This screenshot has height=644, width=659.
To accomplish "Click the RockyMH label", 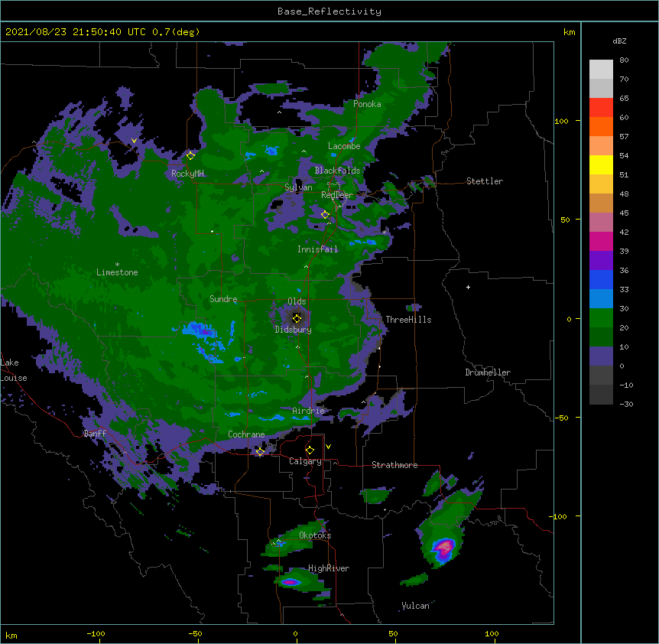I will pyautogui.click(x=187, y=174).
